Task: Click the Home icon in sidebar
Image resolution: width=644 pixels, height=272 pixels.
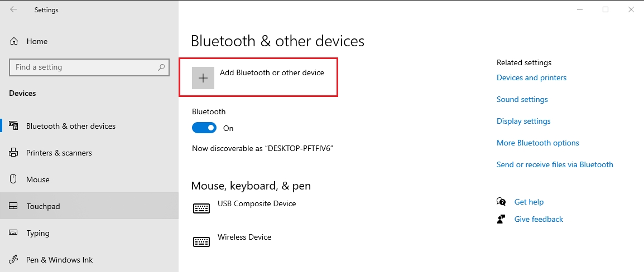Action: click(x=14, y=41)
